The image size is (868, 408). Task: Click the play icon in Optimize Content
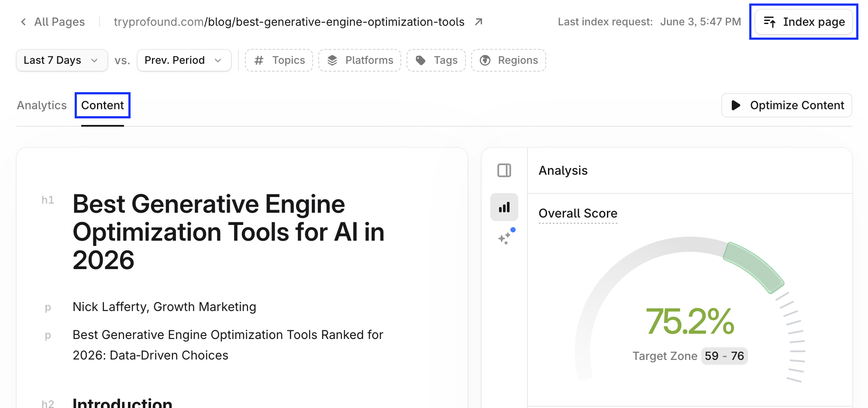coord(736,105)
